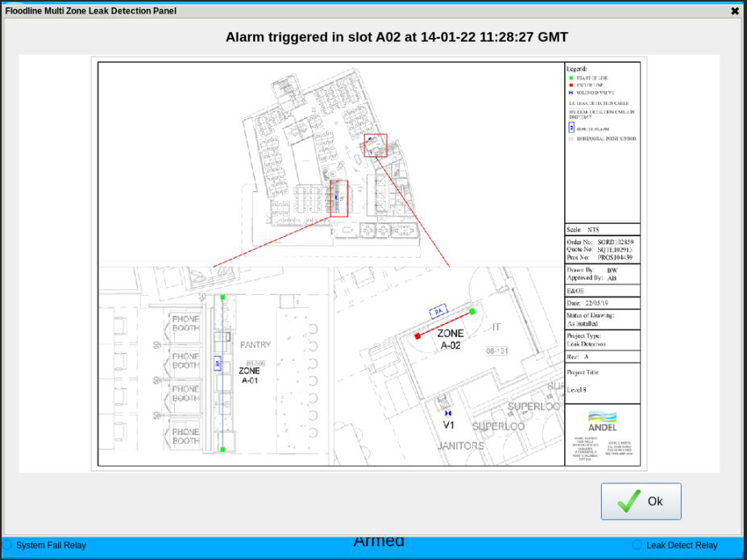
Task: Close the Floodline panel dialog window
Action: click(734, 11)
